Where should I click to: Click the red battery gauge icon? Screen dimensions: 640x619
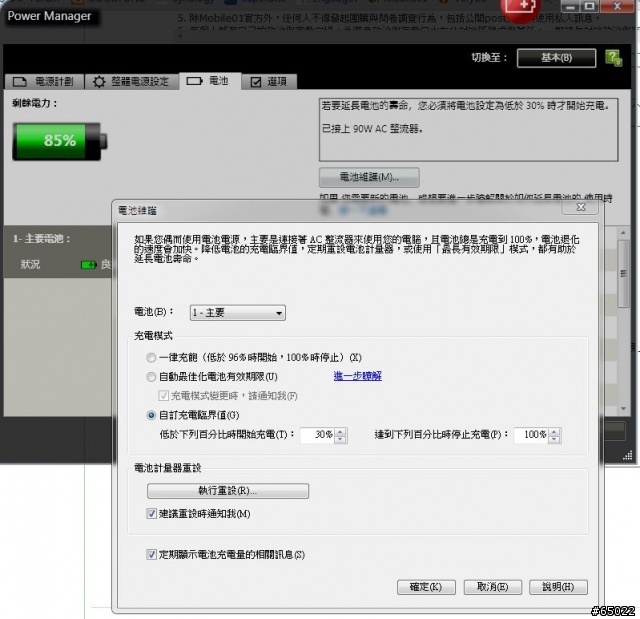(521, 9)
